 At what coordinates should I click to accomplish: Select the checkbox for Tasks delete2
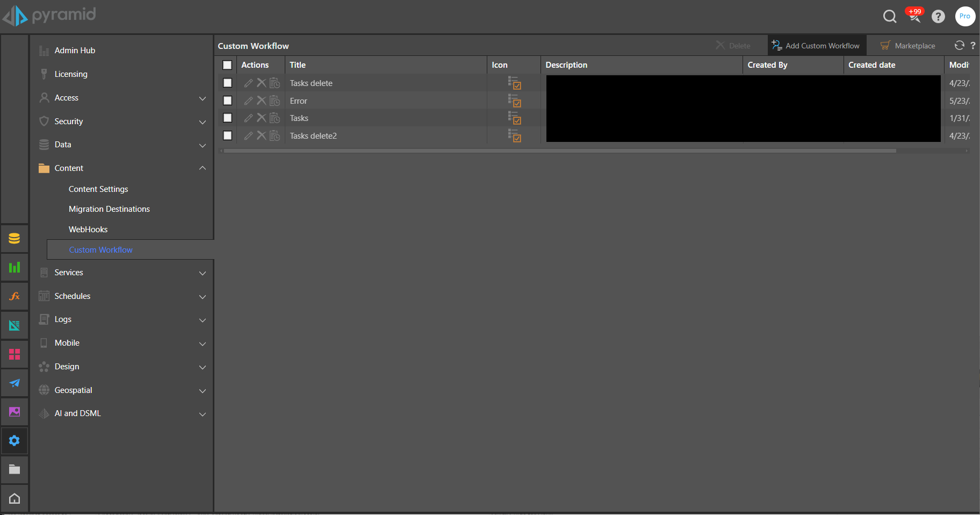227,136
